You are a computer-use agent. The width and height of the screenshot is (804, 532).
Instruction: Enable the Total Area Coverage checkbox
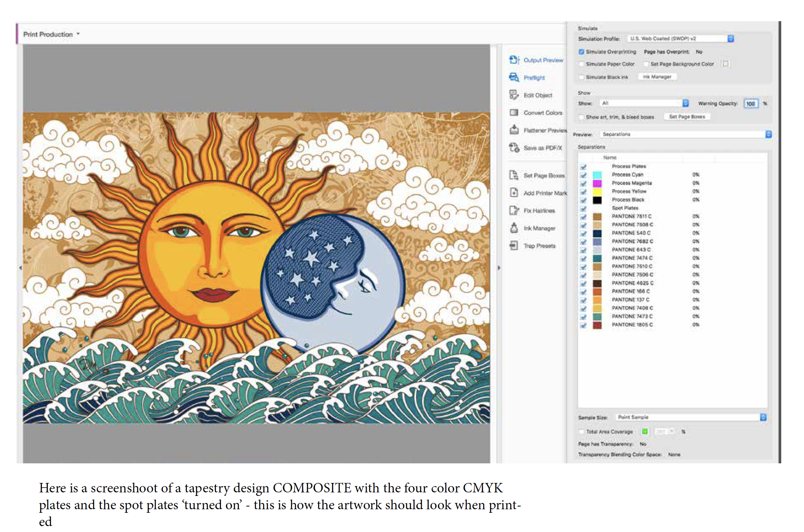[x=581, y=432]
